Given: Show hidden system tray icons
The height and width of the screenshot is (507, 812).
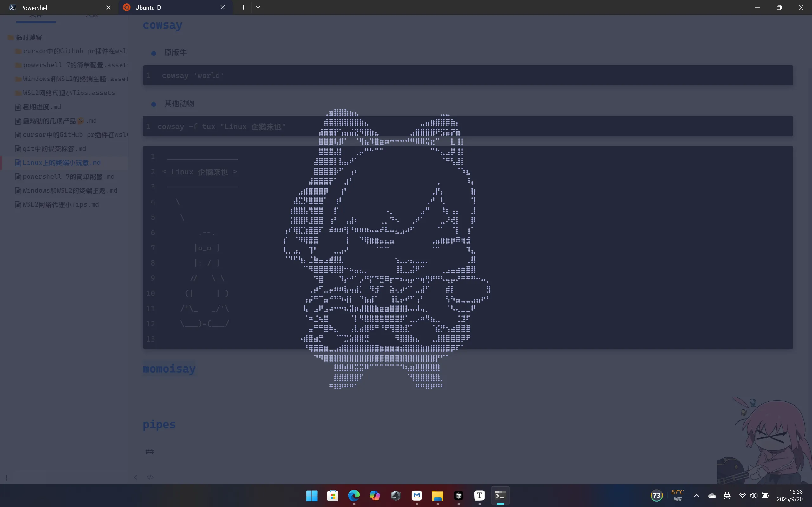Looking at the screenshot, I should point(697,496).
